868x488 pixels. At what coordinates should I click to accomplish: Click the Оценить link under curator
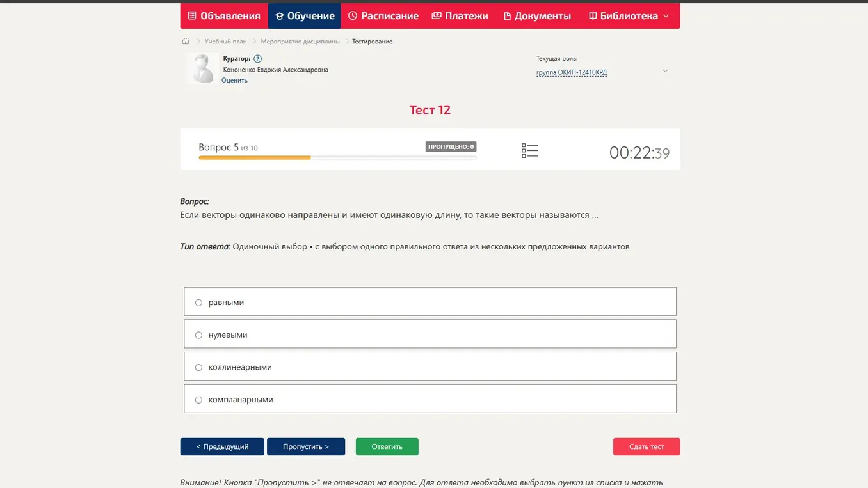pyautogui.click(x=234, y=81)
